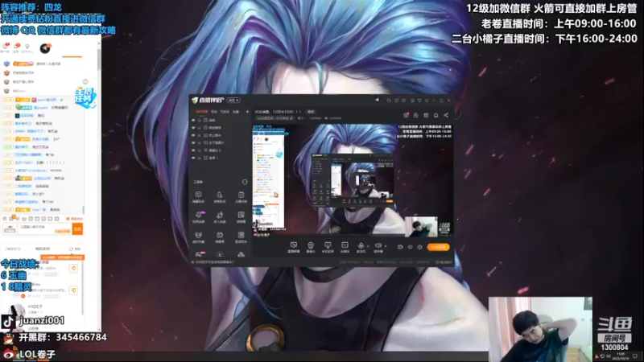
Task: Open the first toolbox tool icon
Action: pos(198,195)
